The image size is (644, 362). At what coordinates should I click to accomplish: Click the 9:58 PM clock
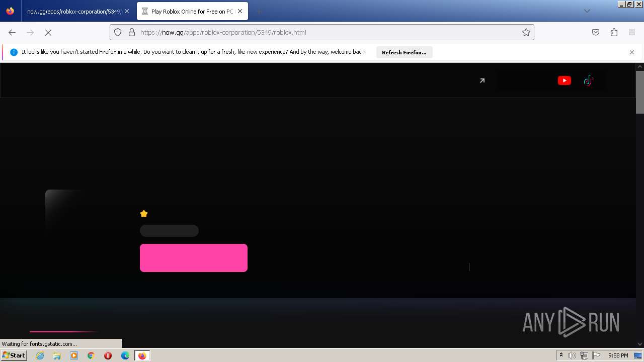click(x=618, y=355)
